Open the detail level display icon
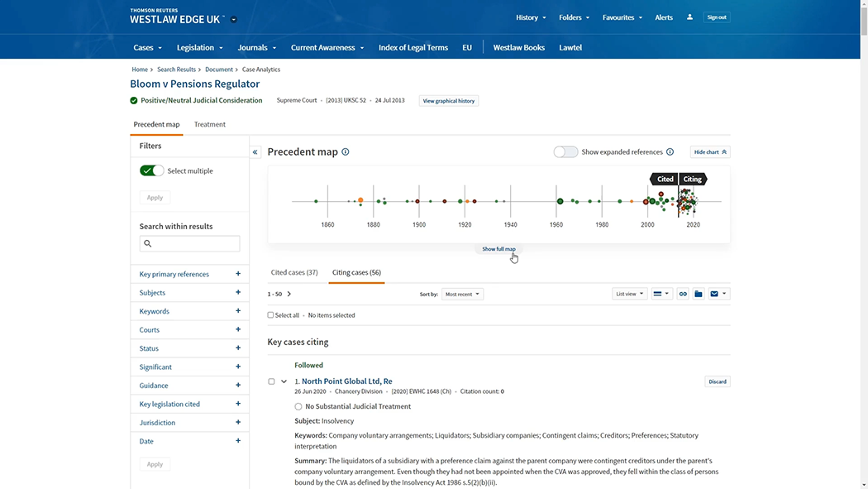Screen dimensions: 868x489 pyautogui.click(x=661, y=294)
